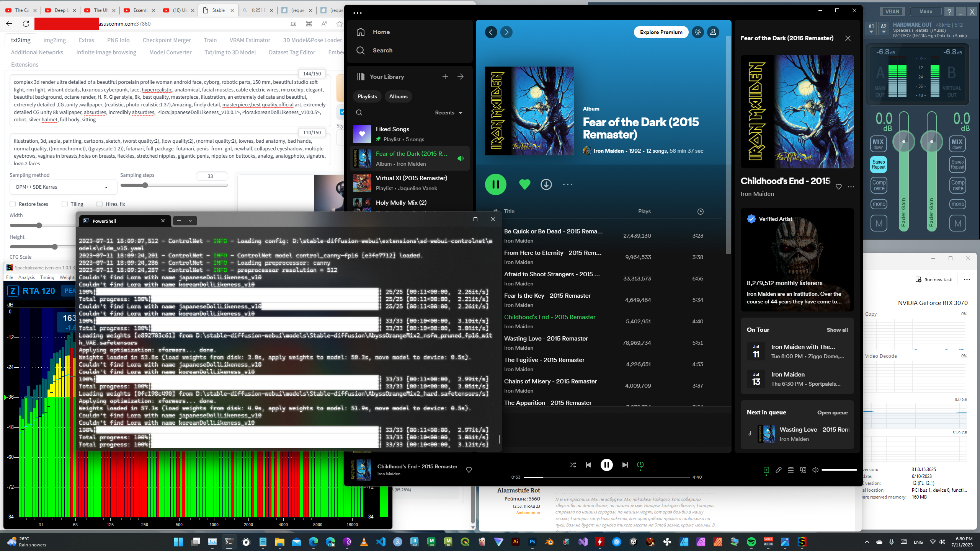The image size is (980, 551).
Task: Open the Spotify three-dot main menu
Action: [x=357, y=13]
